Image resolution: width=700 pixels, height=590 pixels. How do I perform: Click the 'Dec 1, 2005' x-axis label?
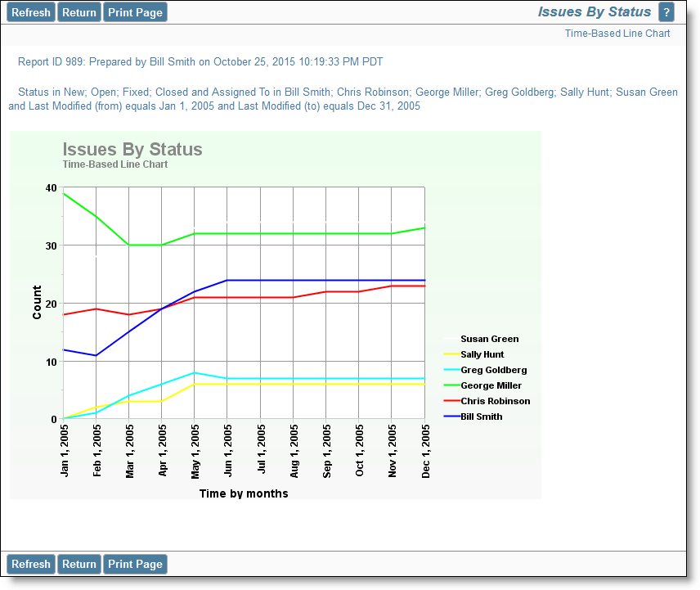point(425,451)
